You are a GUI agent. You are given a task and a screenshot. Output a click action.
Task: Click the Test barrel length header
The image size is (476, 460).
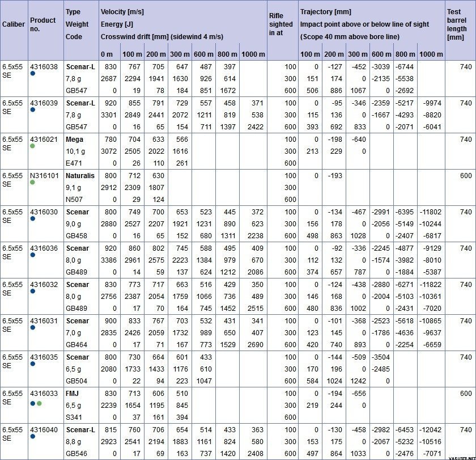[x=457, y=24]
